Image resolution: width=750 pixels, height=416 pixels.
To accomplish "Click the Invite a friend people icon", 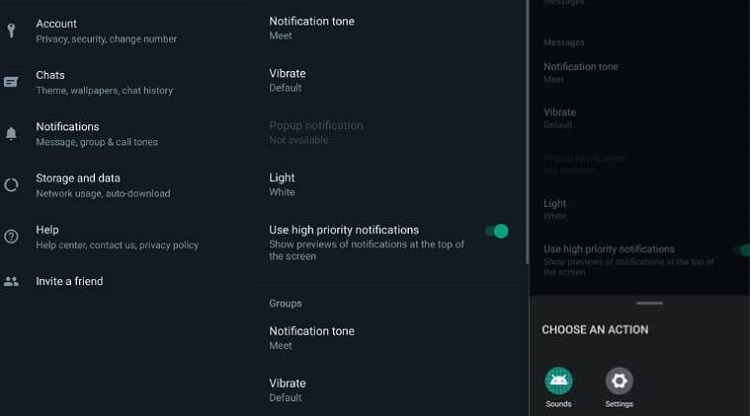I will (11, 281).
